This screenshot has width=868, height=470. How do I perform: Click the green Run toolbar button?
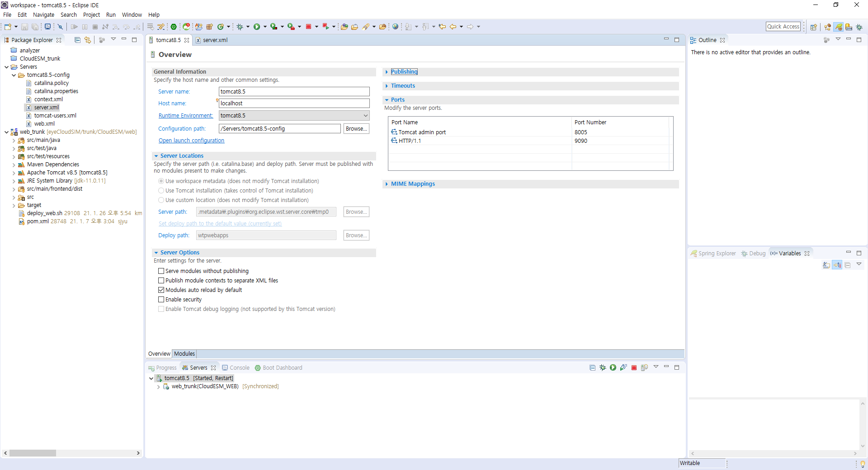[x=257, y=27]
